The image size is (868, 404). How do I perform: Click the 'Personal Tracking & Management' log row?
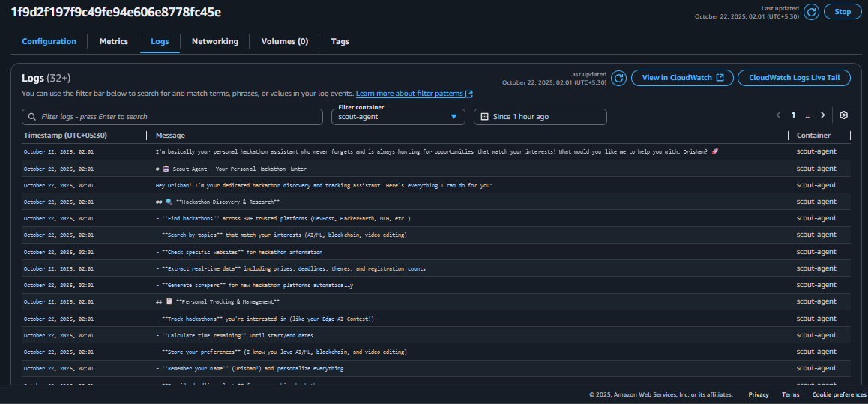click(x=436, y=301)
